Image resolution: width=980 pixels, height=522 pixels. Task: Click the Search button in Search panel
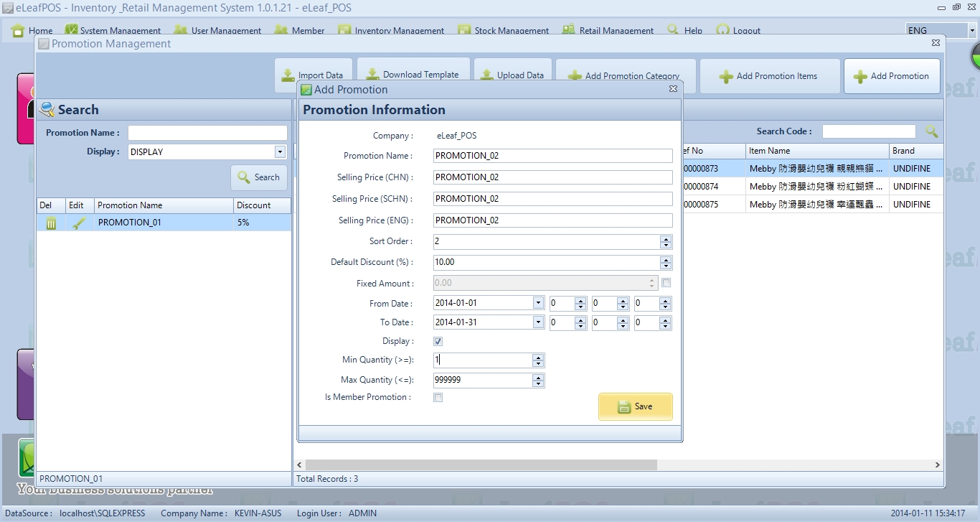tap(259, 177)
